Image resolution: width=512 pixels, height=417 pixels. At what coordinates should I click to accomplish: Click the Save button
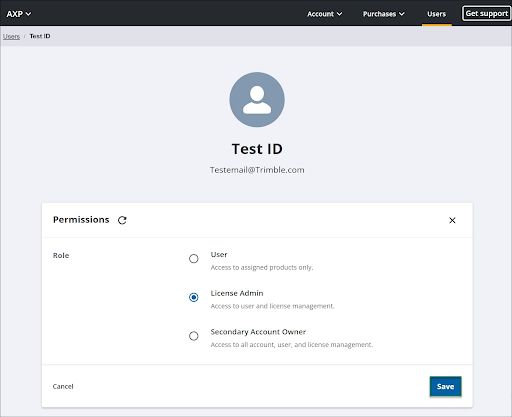445,386
